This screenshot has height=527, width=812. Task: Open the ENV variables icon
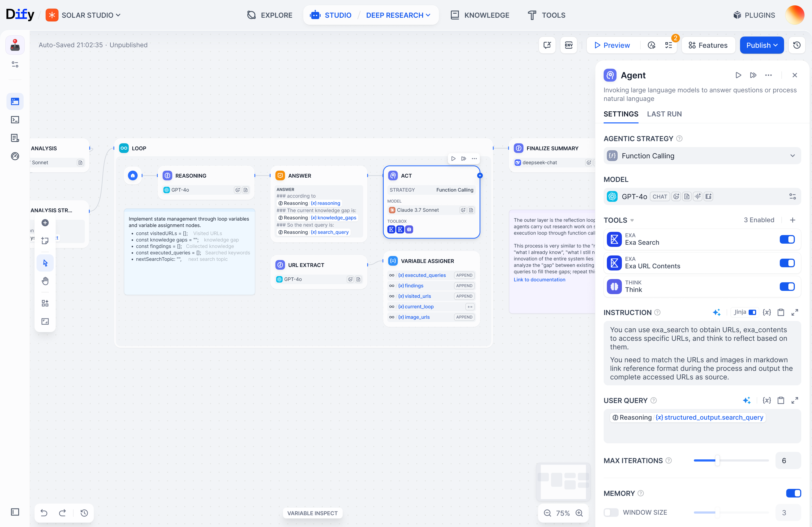[568, 45]
